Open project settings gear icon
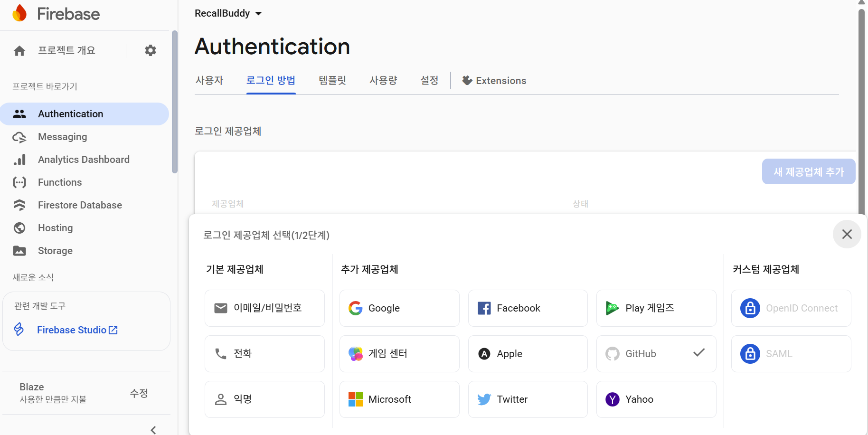 pos(151,50)
